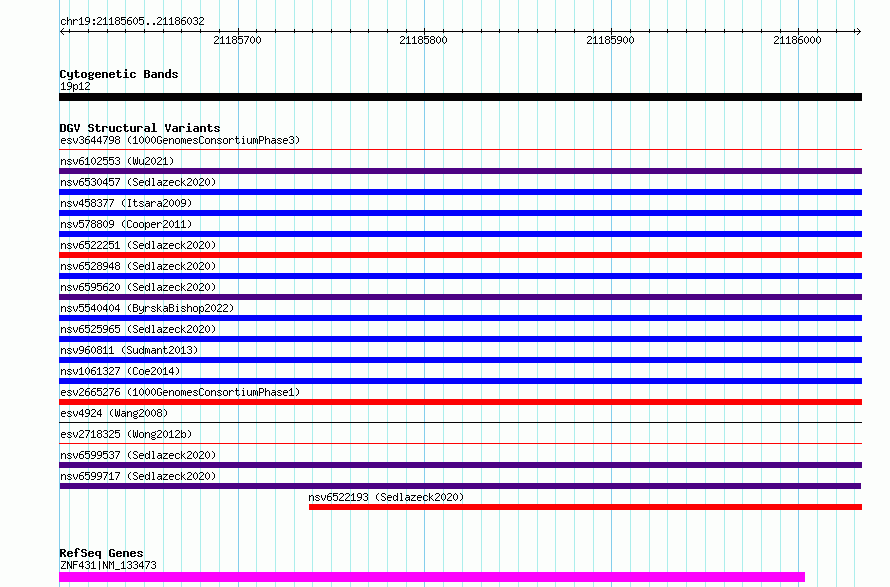Click the blue bar under nsv1061327

coord(460,381)
